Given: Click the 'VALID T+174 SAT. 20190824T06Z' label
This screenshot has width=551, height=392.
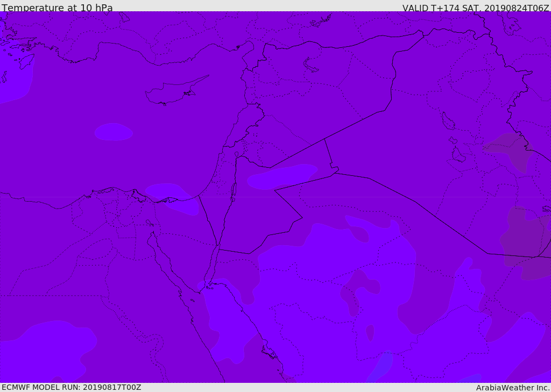Looking at the screenshot, I should pyautogui.click(x=476, y=8).
